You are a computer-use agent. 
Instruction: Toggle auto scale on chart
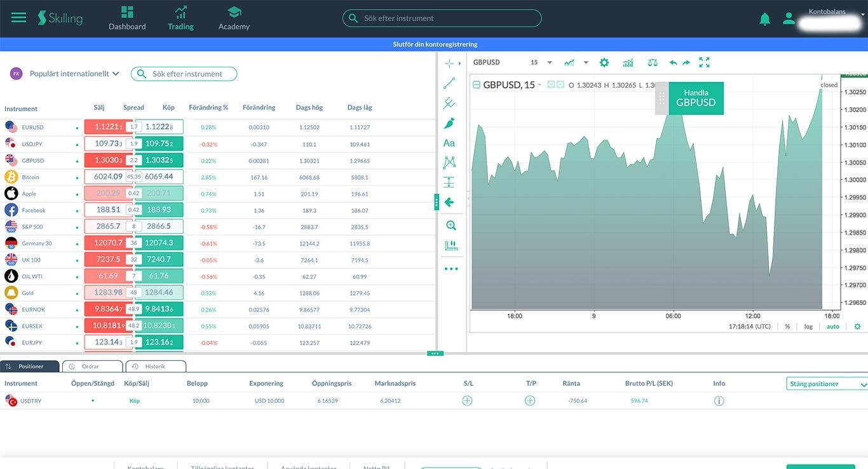click(833, 326)
